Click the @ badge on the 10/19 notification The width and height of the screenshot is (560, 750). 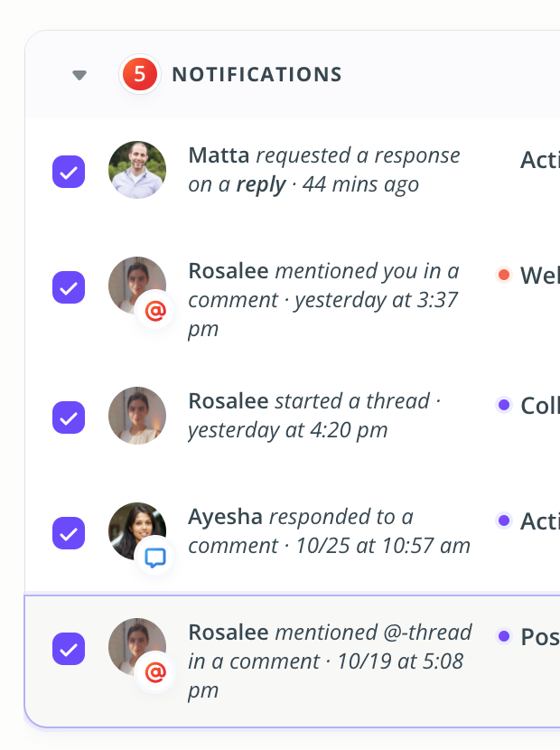point(155,672)
